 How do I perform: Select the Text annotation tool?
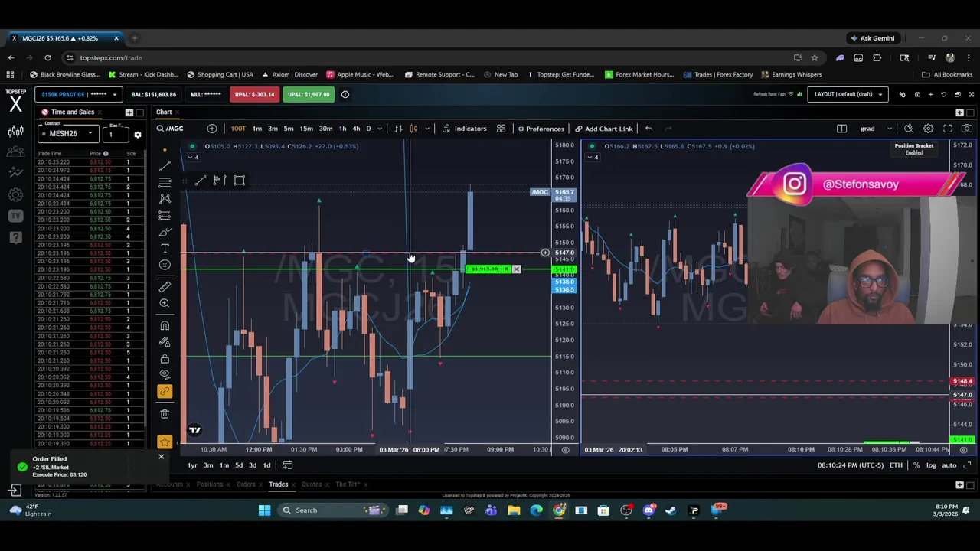pyautogui.click(x=165, y=249)
